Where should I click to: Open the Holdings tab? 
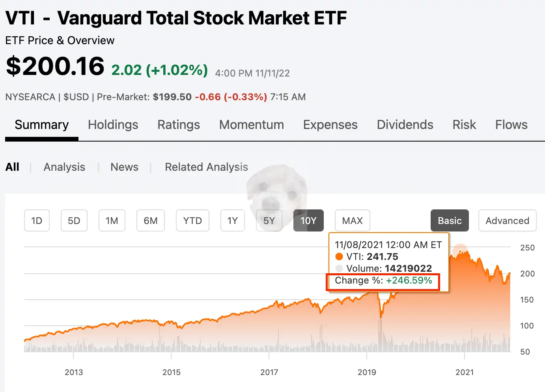pyautogui.click(x=113, y=125)
